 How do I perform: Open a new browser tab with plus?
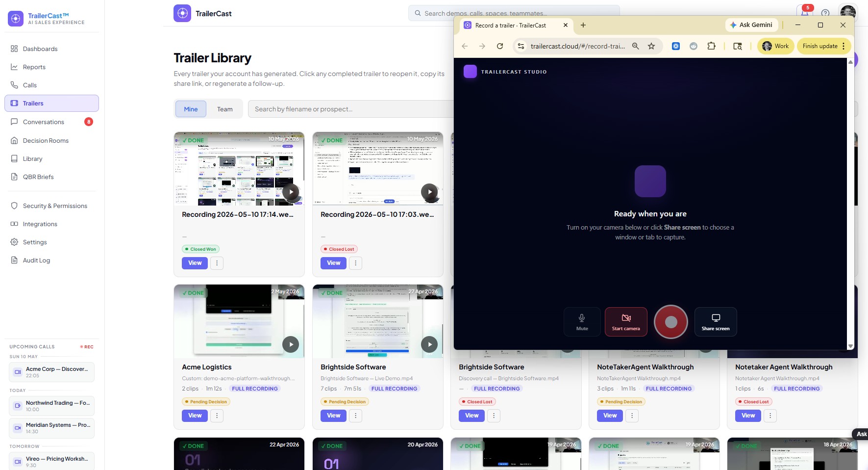(583, 25)
